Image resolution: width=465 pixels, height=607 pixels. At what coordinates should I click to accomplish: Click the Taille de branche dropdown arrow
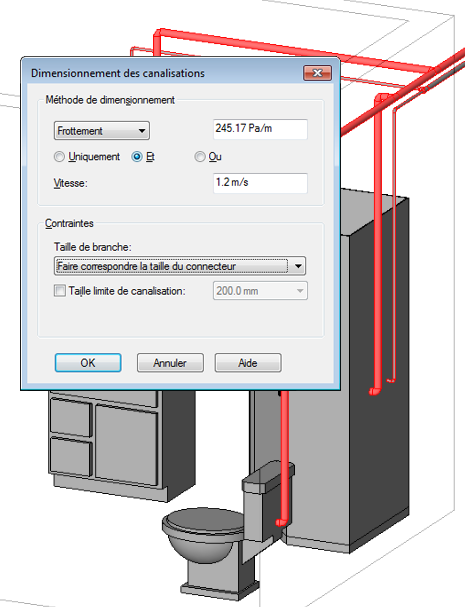tap(298, 266)
